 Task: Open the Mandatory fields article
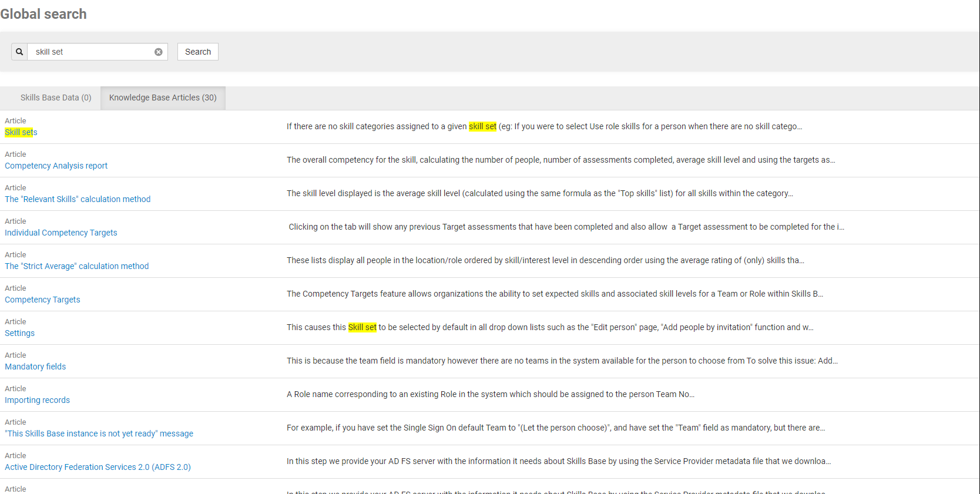click(x=35, y=367)
